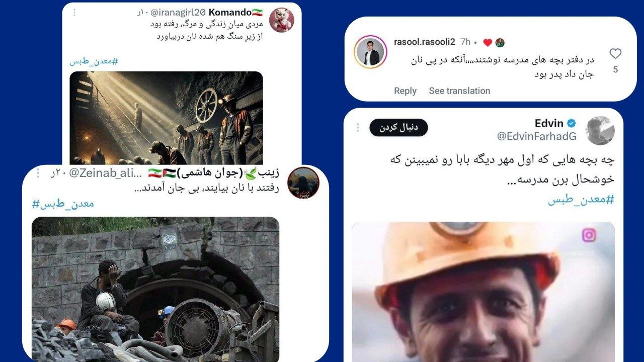The image size is (644, 362).
Task: Open rasool.rasooli2's profile picture
Action: [370, 52]
